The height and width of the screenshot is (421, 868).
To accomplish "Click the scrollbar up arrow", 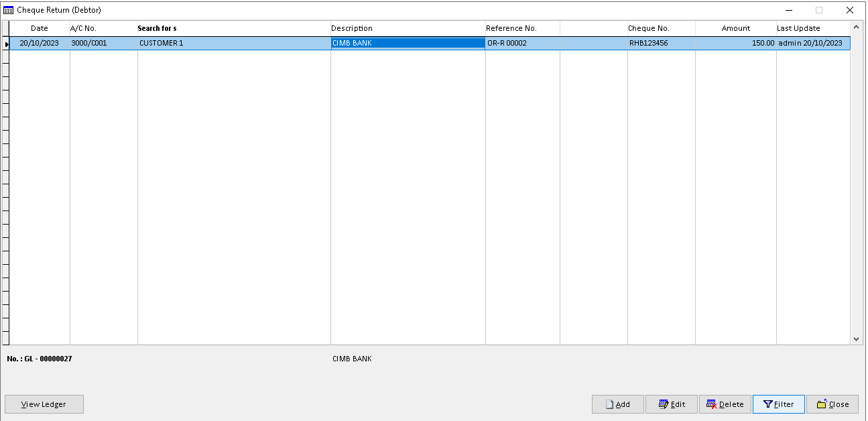I will coord(857,27).
